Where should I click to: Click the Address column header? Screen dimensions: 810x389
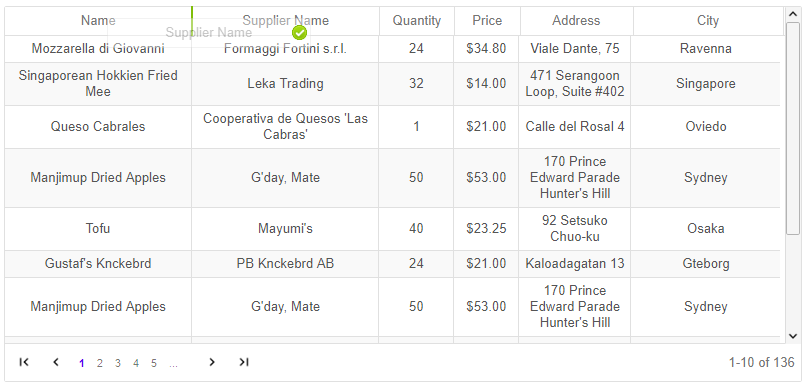pos(577,21)
